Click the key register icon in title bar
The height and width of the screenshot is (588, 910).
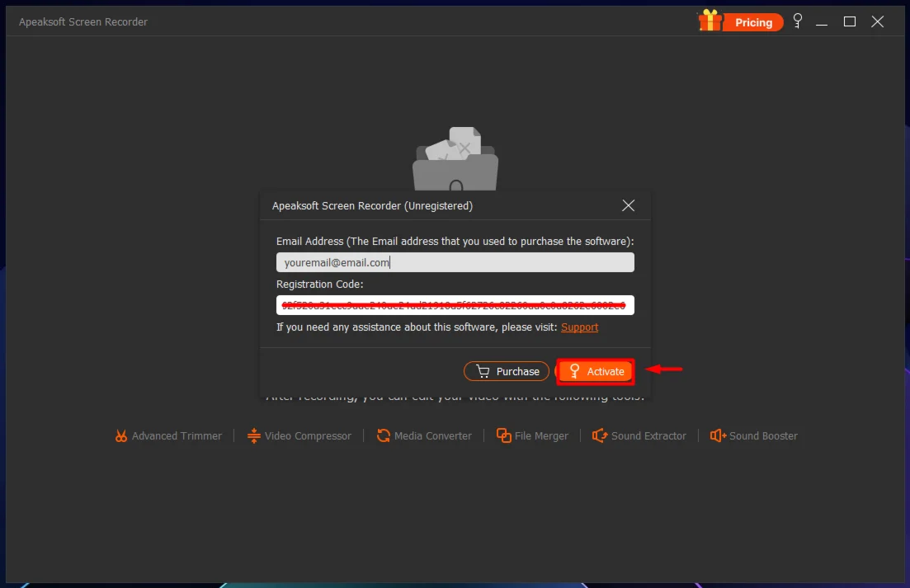798,21
